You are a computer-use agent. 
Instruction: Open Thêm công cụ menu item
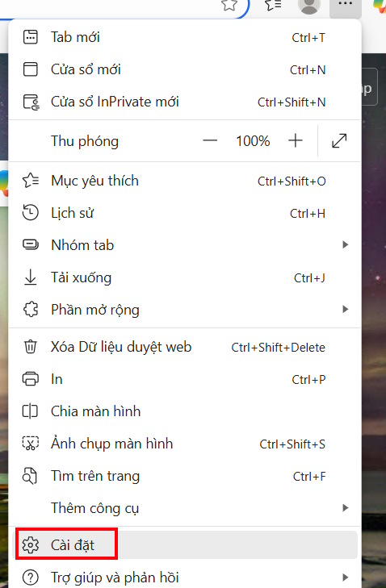tap(184, 508)
